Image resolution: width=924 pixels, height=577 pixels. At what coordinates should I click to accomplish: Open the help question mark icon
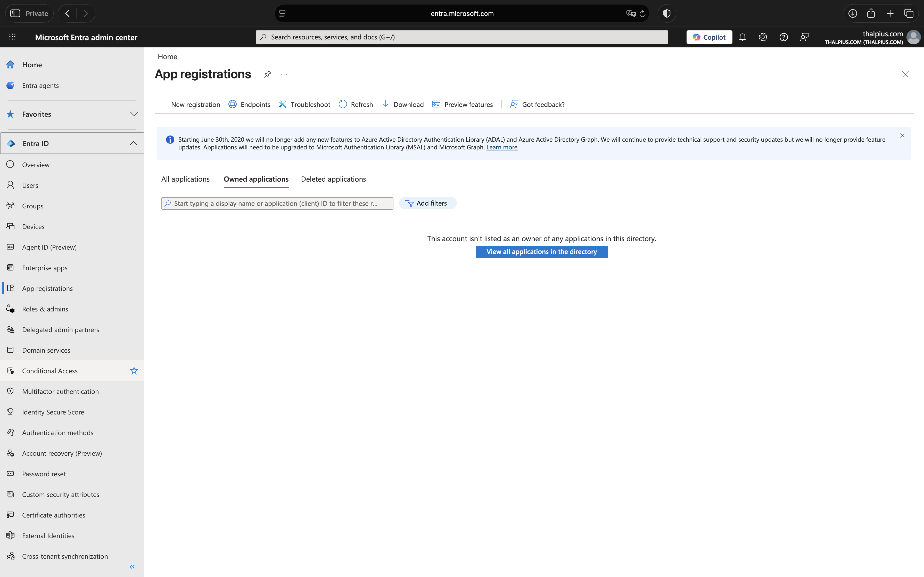783,37
